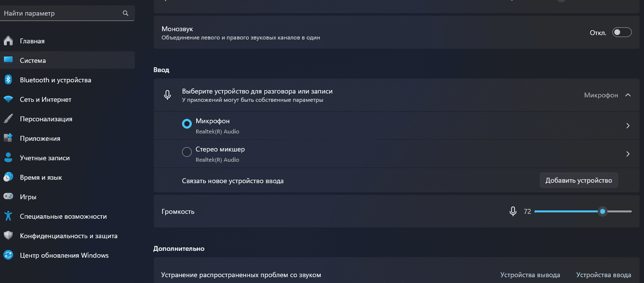
Task: Open Стерео микшер properties arrow
Action: tap(628, 154)
